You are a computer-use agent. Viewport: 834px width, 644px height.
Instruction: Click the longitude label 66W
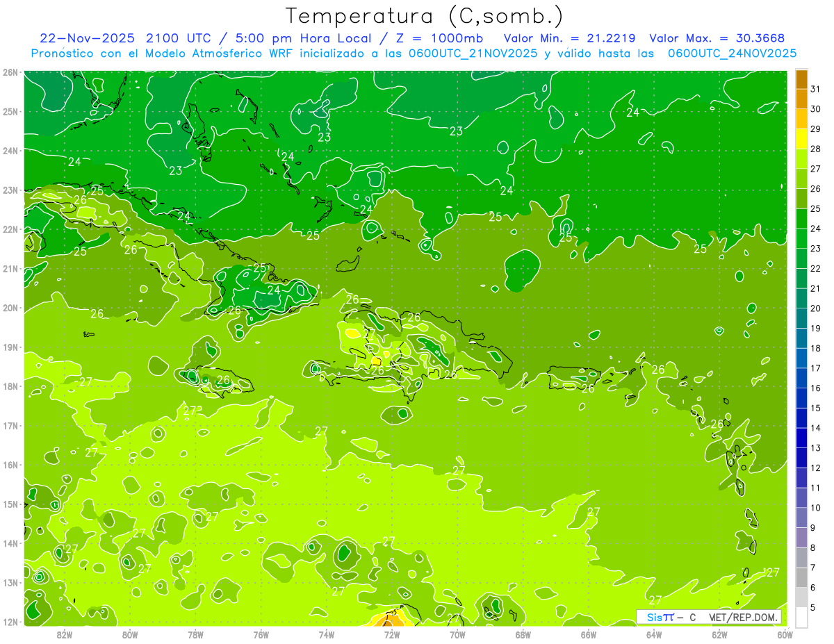click(x=589, y=634)
